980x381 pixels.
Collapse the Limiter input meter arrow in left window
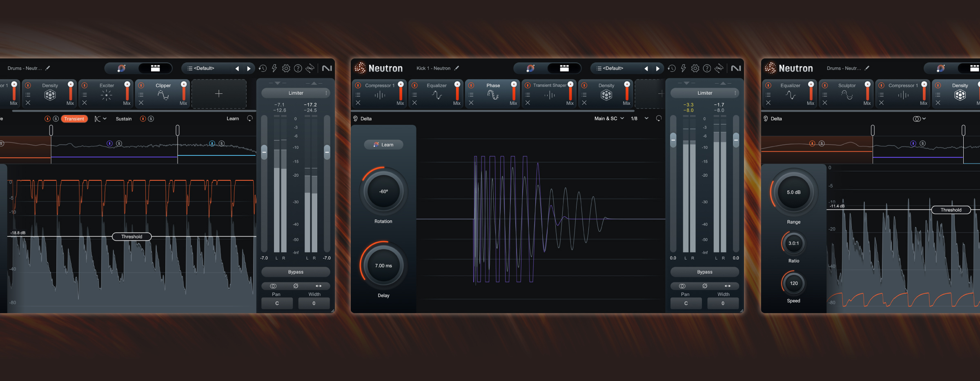(278, 83)
